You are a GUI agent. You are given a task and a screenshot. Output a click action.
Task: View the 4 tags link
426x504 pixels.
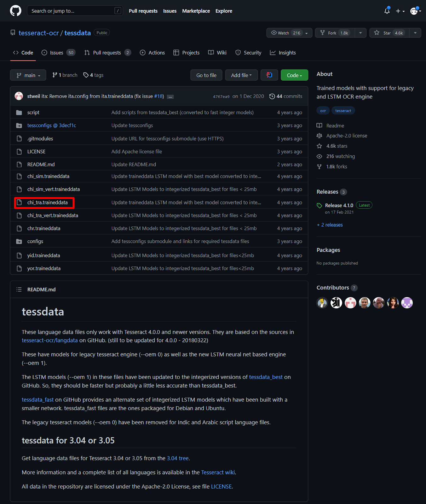pos(93,75)
